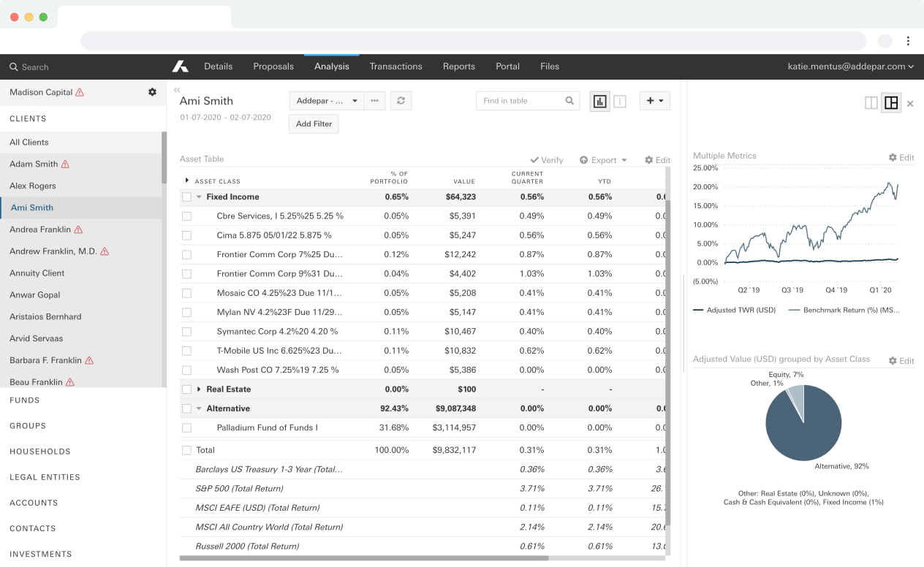Expand the Real Estate asset class

(x=199, y=389)
